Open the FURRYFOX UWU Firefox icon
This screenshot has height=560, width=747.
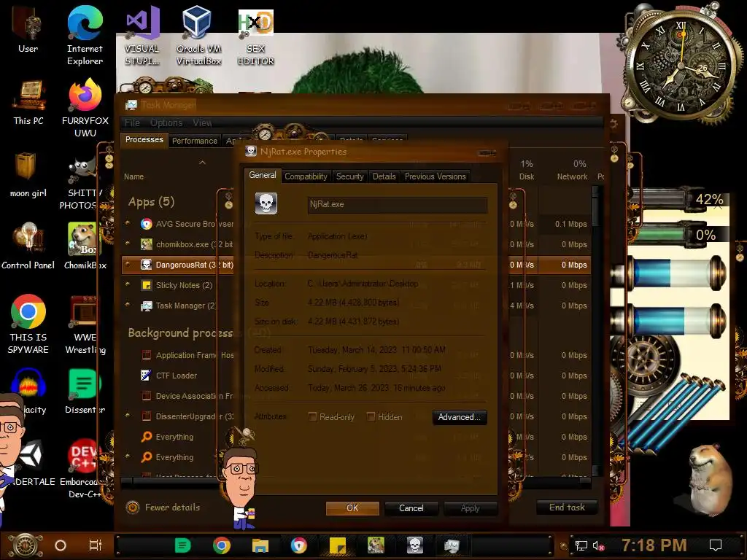tap(85, 107)
